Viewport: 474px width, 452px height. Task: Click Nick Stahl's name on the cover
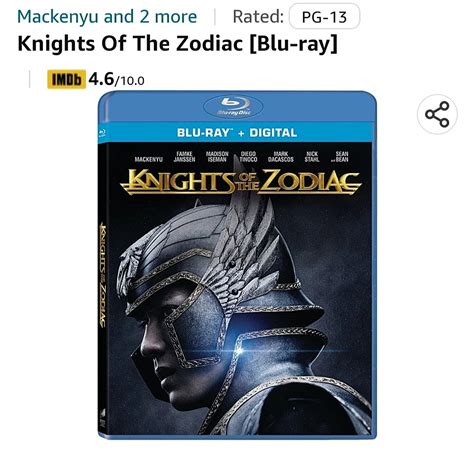pos(312,157)
